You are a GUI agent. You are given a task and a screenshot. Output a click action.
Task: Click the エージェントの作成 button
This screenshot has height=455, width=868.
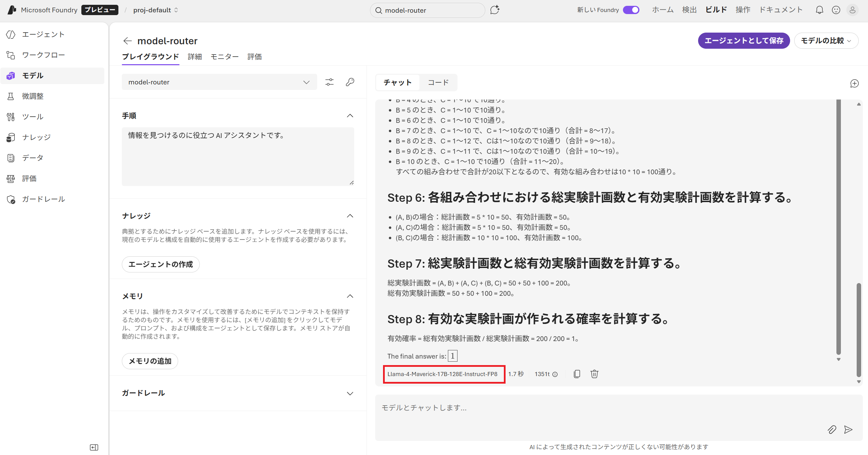(x=161, y=264)
